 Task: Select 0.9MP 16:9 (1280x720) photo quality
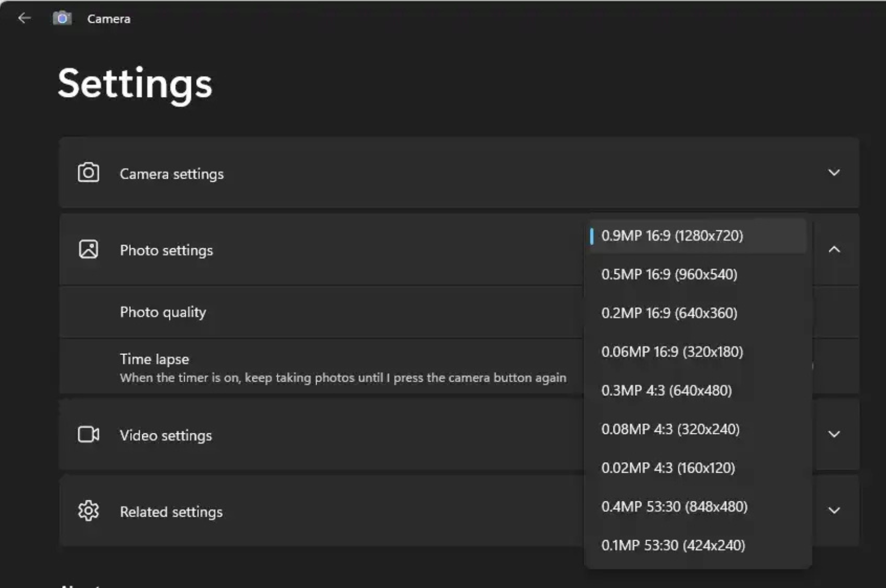pyautogui.click(x=672, y=236)
